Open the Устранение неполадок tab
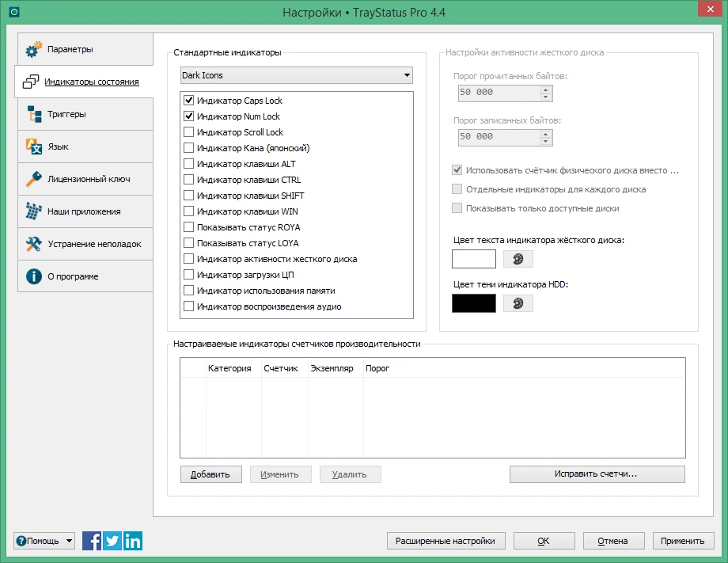 [x=85, y=244]
